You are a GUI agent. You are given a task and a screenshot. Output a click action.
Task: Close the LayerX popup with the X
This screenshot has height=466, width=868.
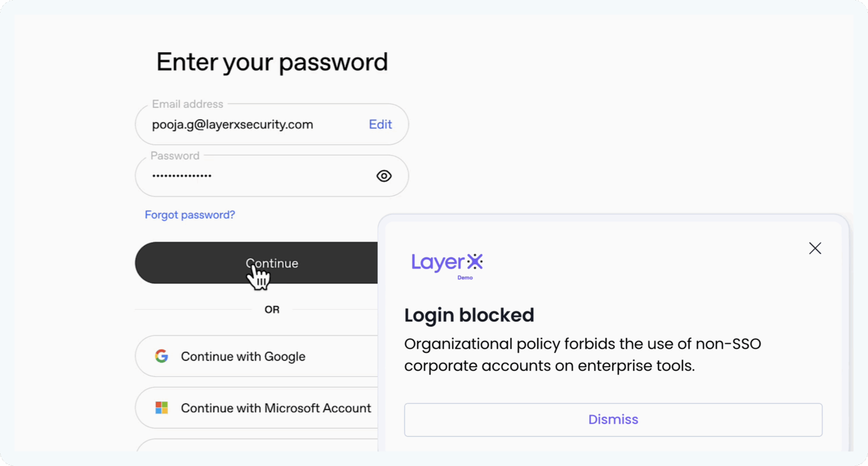click(x=815, y=248)
